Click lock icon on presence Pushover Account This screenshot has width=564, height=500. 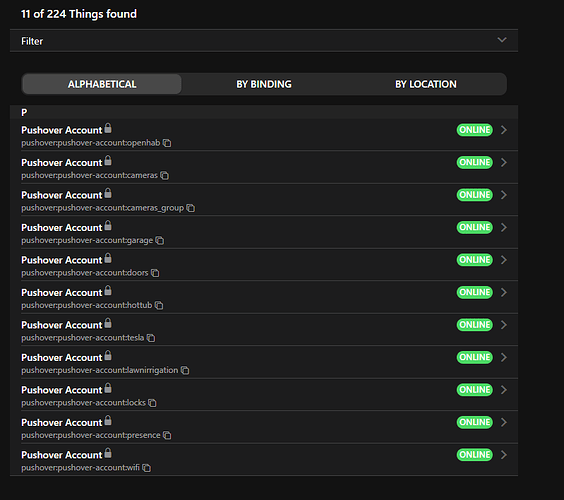pyautogui.click(x=108, y=420)
